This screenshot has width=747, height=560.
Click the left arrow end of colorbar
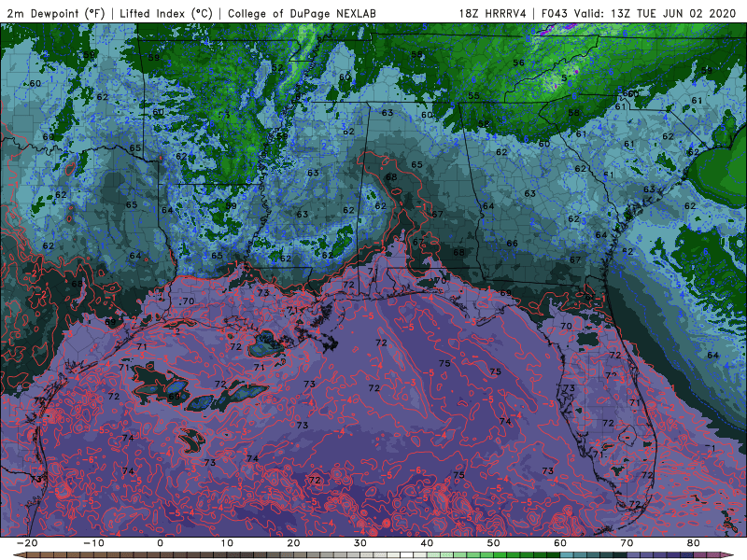point(19,555)
